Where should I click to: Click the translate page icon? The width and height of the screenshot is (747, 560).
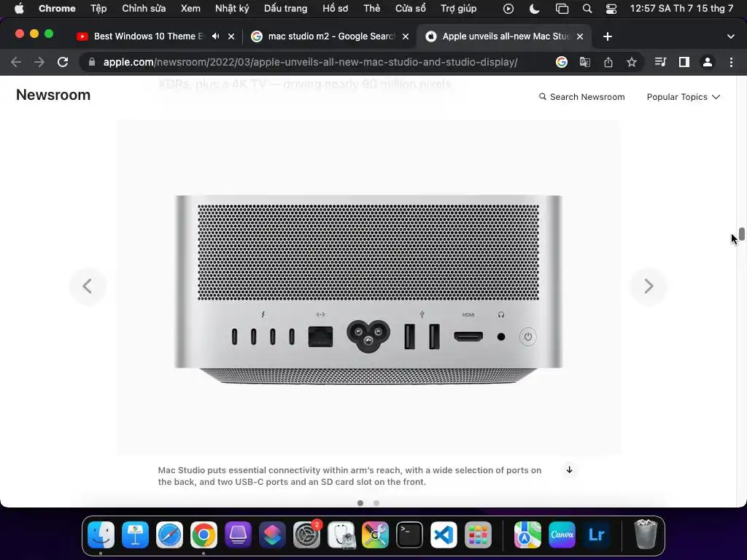click(585, 62)
